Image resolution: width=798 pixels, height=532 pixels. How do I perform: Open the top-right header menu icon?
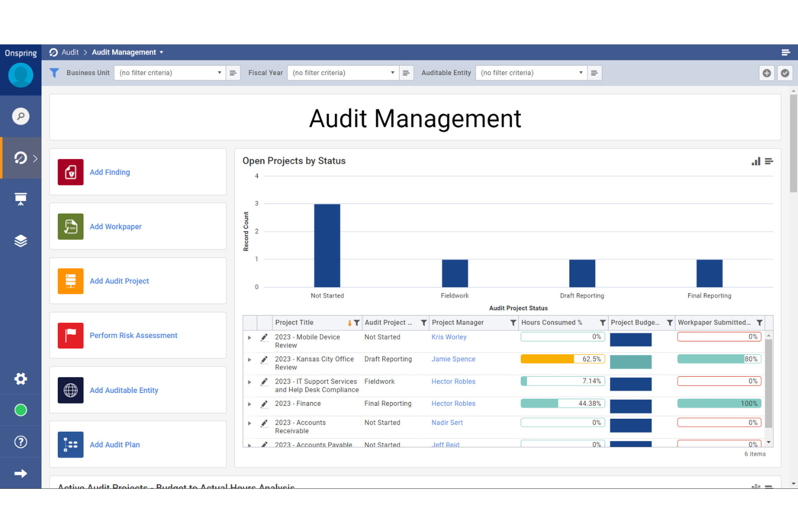point(786,52)
